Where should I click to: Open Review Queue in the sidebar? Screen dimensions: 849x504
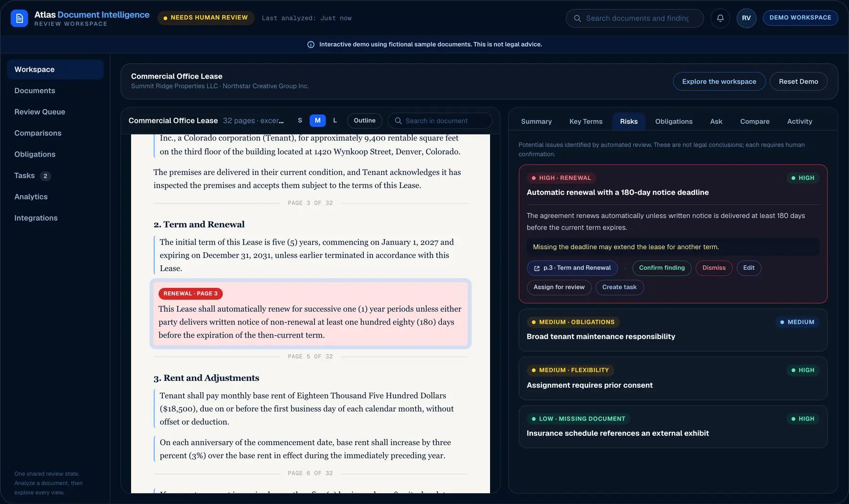(55, 112)
